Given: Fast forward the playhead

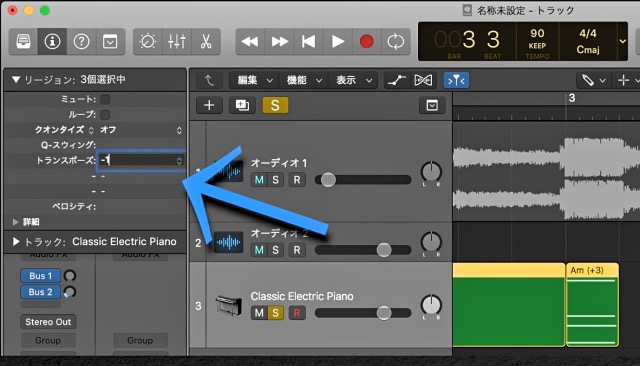Looking at the screenshot, I should [279, 41].
